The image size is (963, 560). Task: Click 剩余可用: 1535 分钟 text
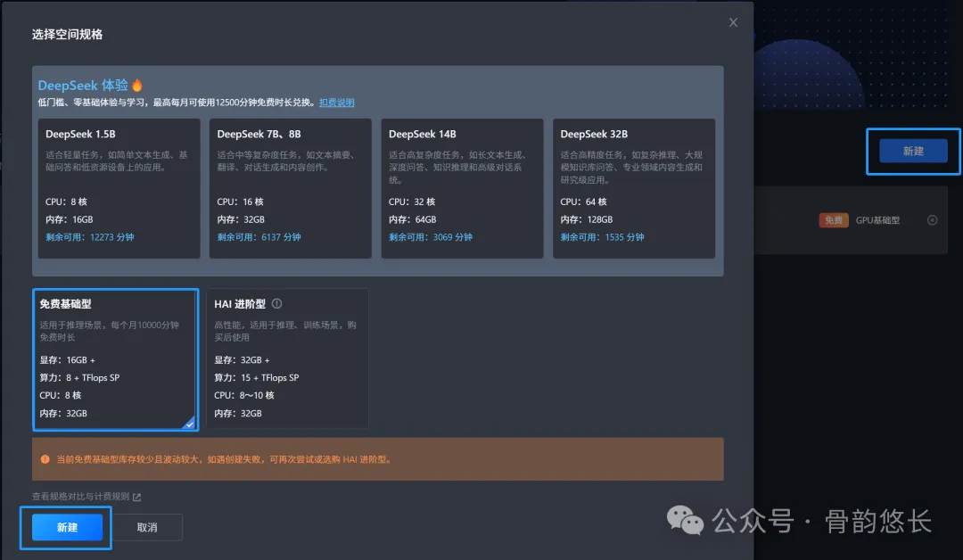(x=602, y=237)
